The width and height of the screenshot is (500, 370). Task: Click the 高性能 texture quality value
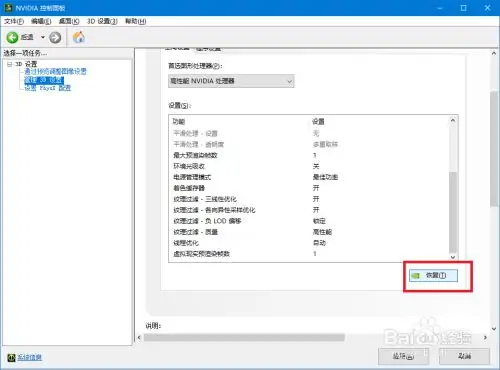pyautogui.click(x=322, y=232)
